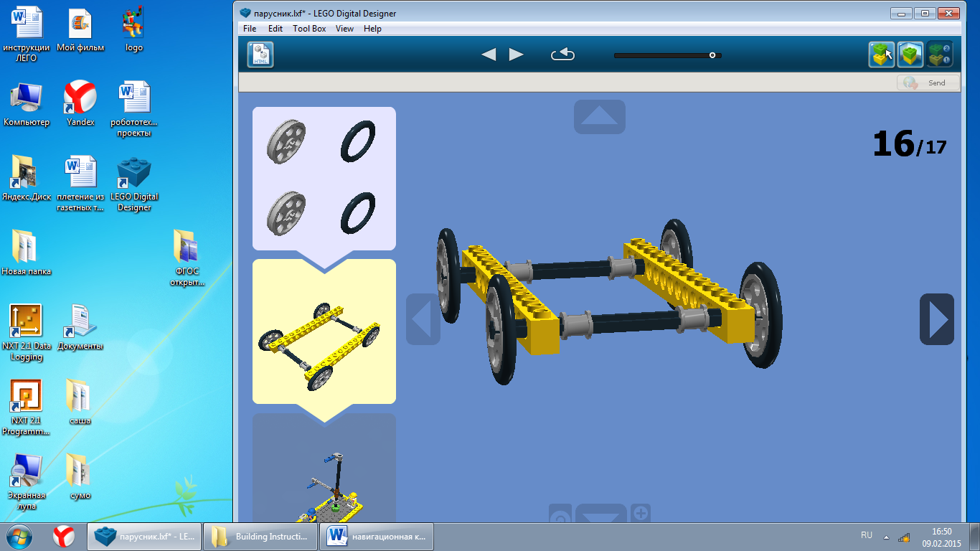Rotate camera up with top arrow
980x551 pixels.
click(x=600, y=116)
